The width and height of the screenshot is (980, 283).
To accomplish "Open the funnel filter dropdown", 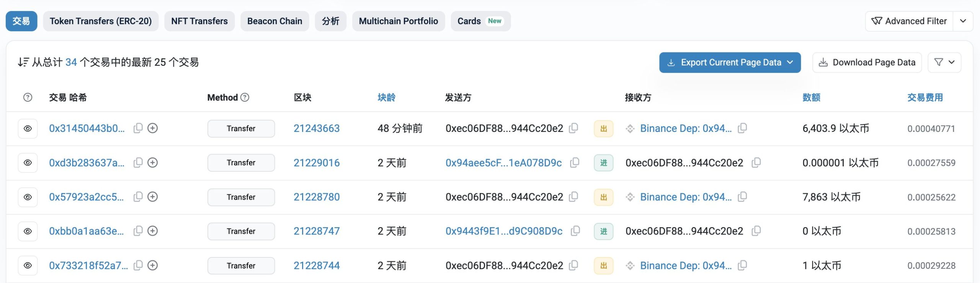I will (944, 62).
